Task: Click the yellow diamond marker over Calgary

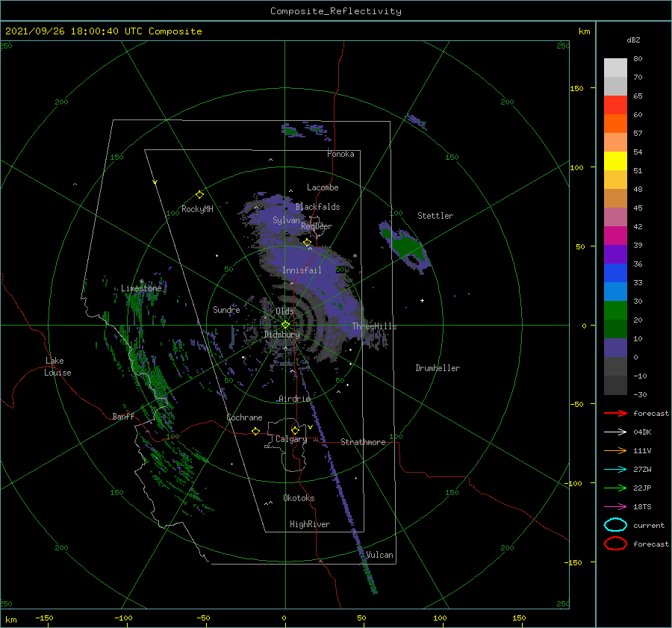Action: click(x=295, y=430)
